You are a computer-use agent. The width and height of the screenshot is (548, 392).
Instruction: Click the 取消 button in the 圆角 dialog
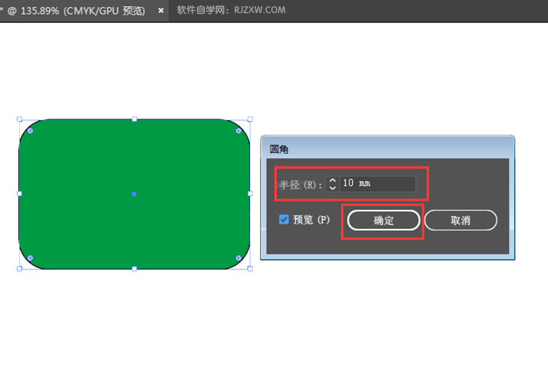[x=461, y=220]
